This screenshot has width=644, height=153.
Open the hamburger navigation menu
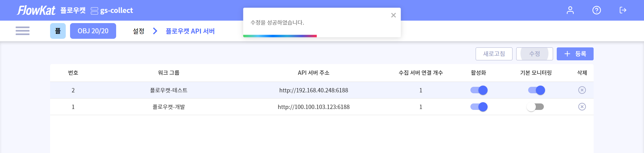[22, 31]
